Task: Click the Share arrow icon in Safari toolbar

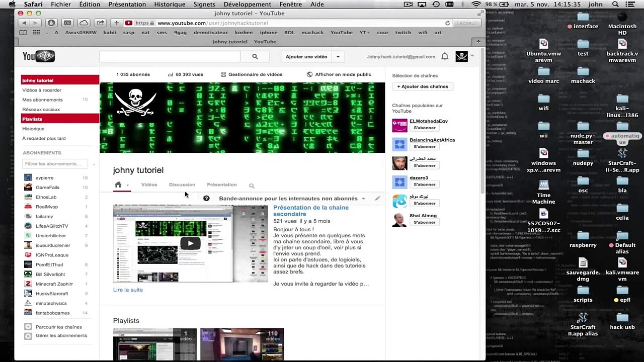Action: tap(100, 23)
